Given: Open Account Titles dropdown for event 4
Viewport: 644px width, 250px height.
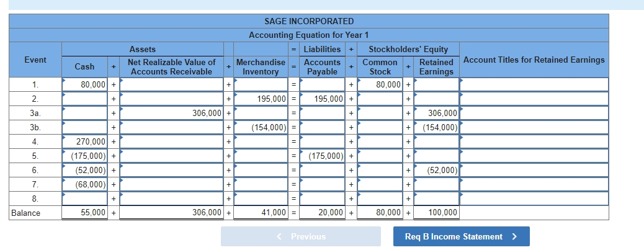Looking at the screenshot, I should click(x=534, y=141).
